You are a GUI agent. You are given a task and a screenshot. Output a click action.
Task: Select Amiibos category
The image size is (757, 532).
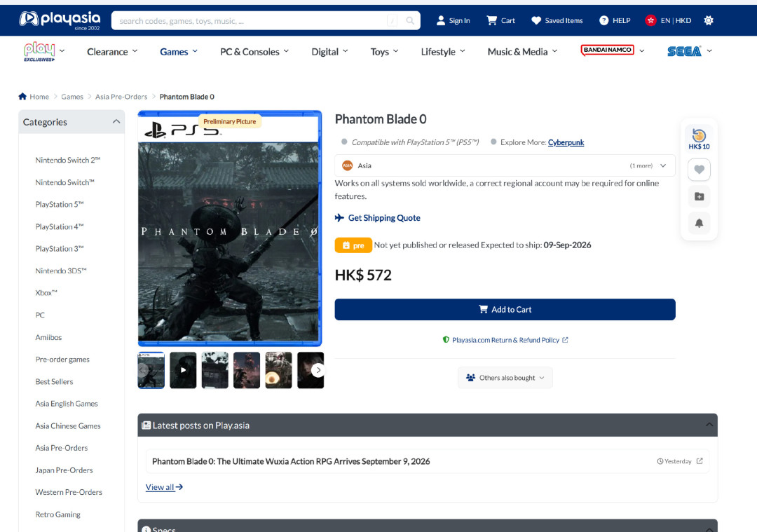point(48,337)
